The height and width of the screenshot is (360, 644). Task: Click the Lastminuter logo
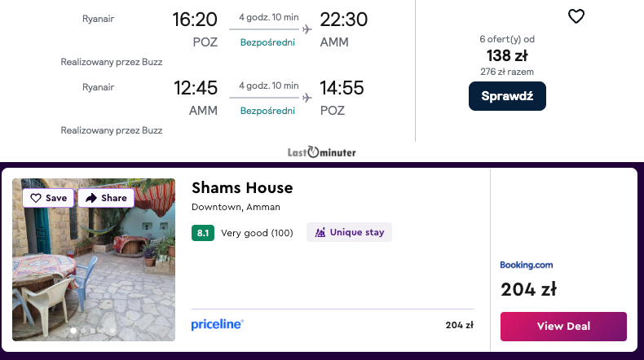point(322,152)
